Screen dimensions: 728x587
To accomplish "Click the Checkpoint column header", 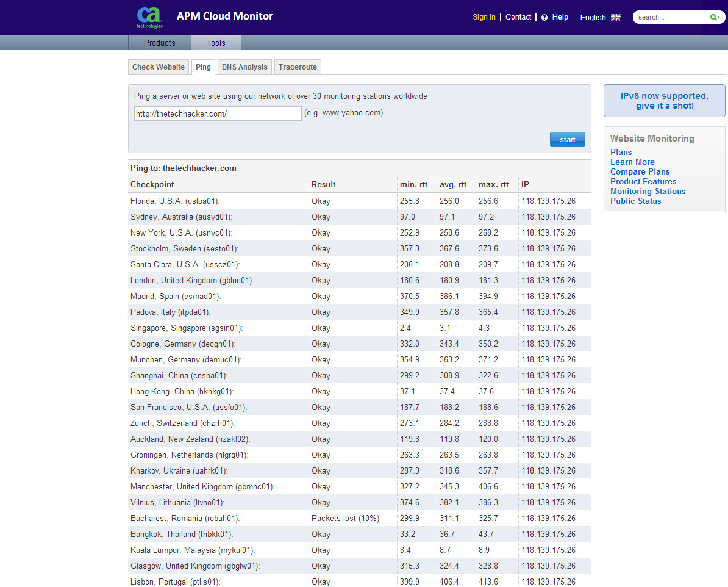I will point(152,184).
